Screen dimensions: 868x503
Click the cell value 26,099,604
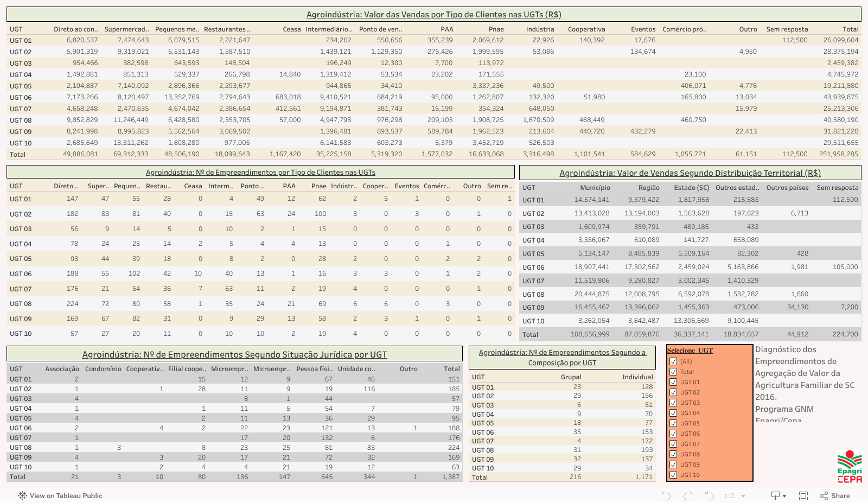[841, 40]
